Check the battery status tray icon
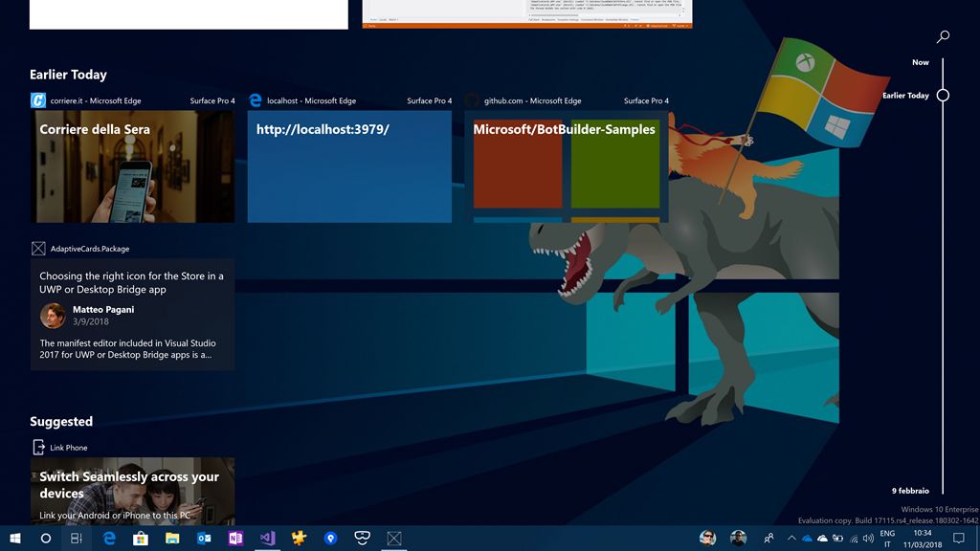 click(838, 539)
